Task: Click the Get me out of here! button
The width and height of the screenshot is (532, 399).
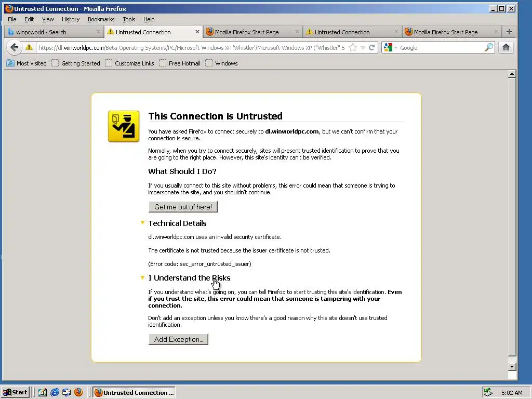Action: [183, 207]
